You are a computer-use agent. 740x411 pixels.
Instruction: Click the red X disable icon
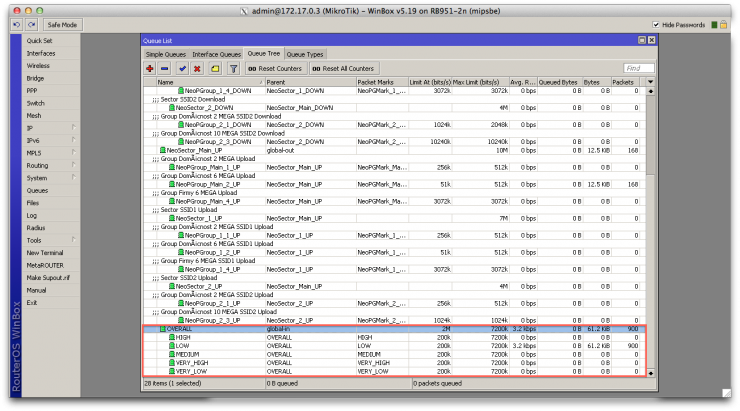(197, 69)
